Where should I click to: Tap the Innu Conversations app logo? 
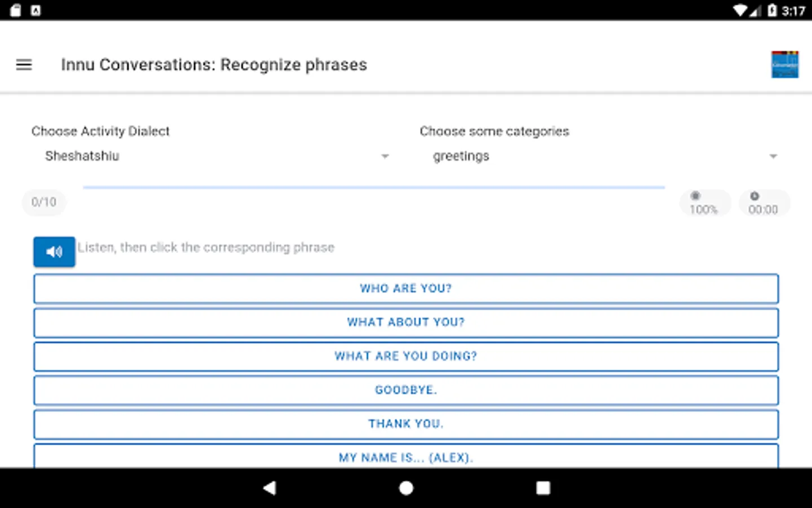pyautogui.click(x=784, y=65)
